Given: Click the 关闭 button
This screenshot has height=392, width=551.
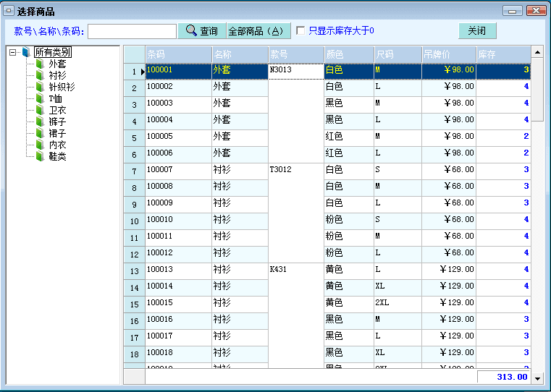Looking at the screenshot, I should click(x=477, y=31).
